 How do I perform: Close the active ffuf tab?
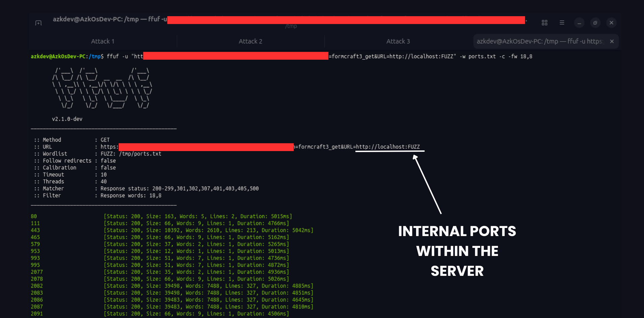(612, 41)
